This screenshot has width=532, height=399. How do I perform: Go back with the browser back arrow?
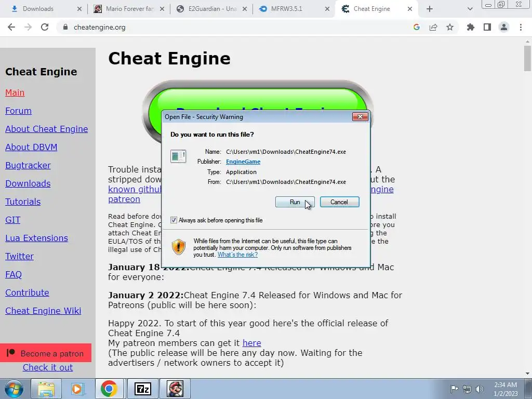(x=11, y=27)
